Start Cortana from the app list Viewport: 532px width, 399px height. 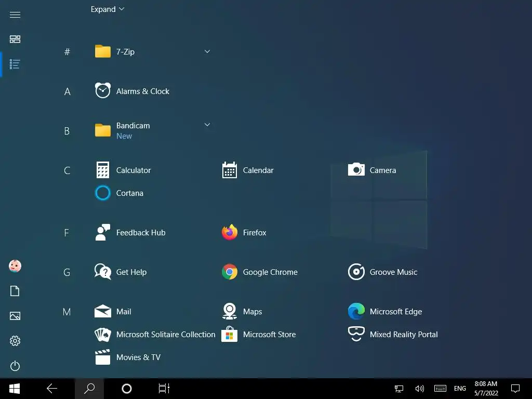[x=119, y=193]
